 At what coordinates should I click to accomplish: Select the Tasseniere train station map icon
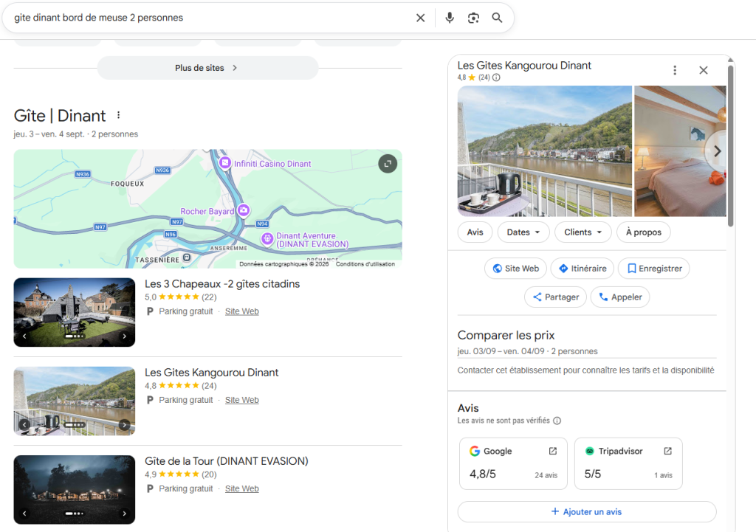(187, 258)
